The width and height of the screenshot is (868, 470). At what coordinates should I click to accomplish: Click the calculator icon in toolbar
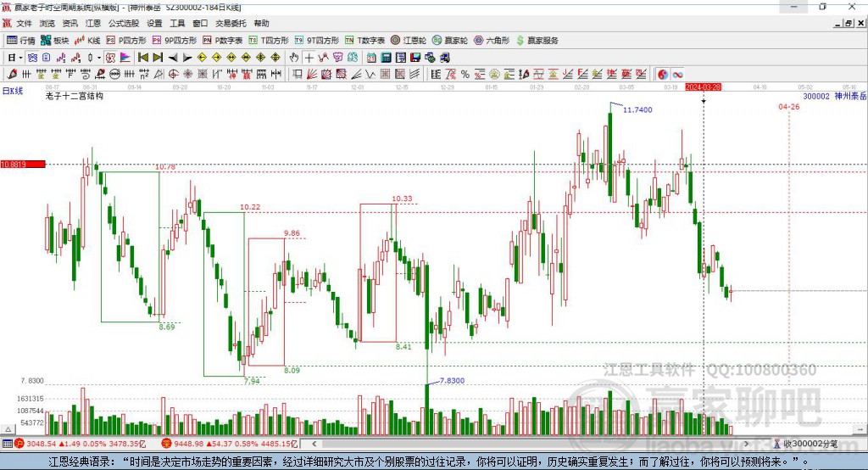coord(386,58)
